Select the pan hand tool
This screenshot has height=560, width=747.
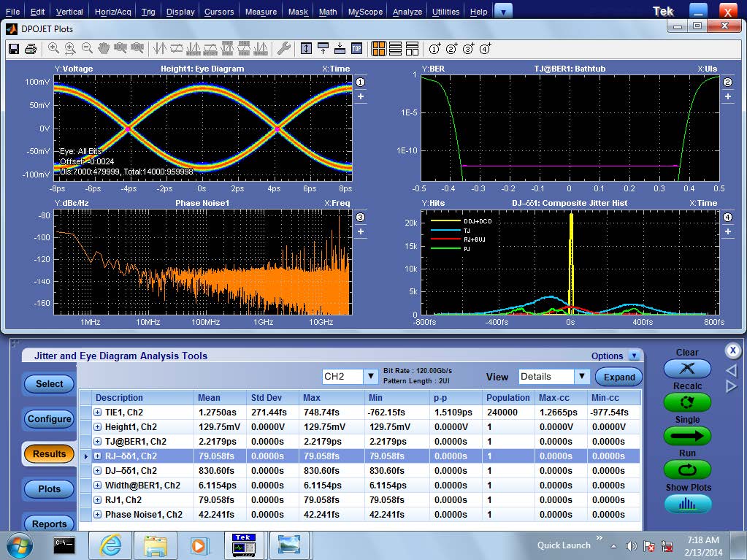(104, 49)
